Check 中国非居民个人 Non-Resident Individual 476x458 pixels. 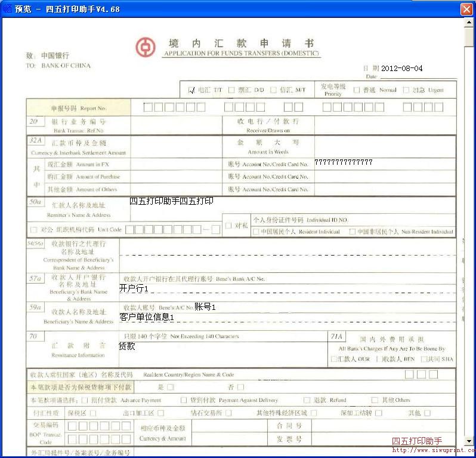tap(352, 232)
